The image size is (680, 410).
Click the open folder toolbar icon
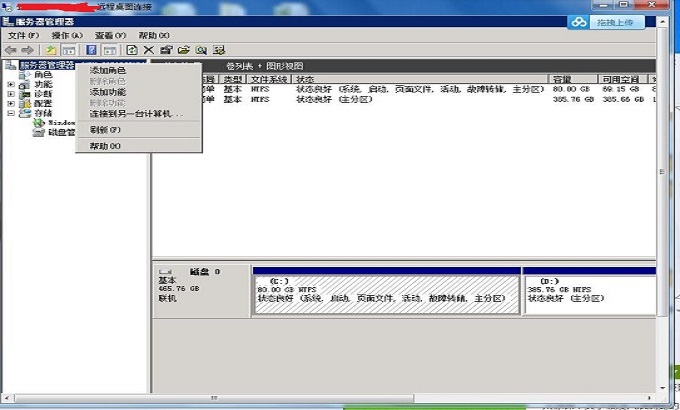tap(184, 49)
